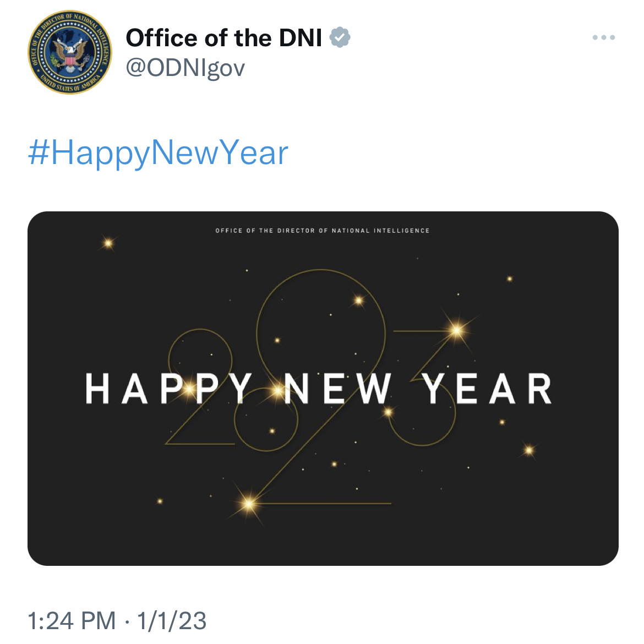Click the gold star inside the large upper circle
The image size is (644, 644).
tap(359, 301)
